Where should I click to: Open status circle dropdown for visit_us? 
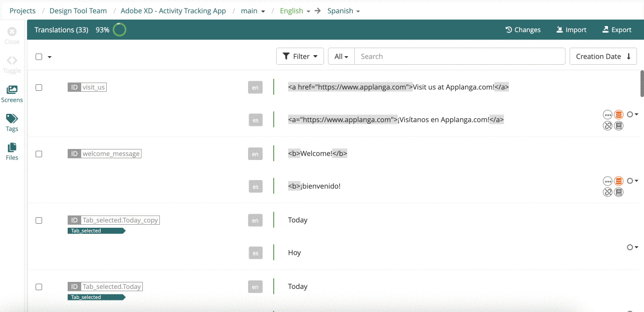(x=632, y=114)
